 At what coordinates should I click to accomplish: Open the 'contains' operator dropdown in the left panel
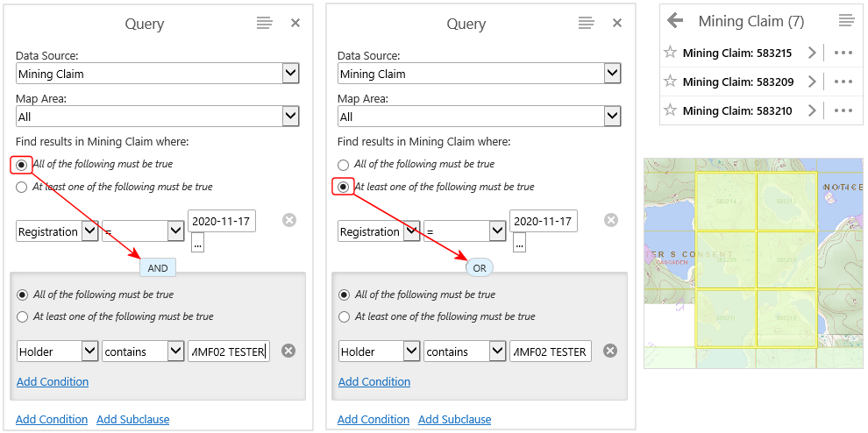coord(175,351)
